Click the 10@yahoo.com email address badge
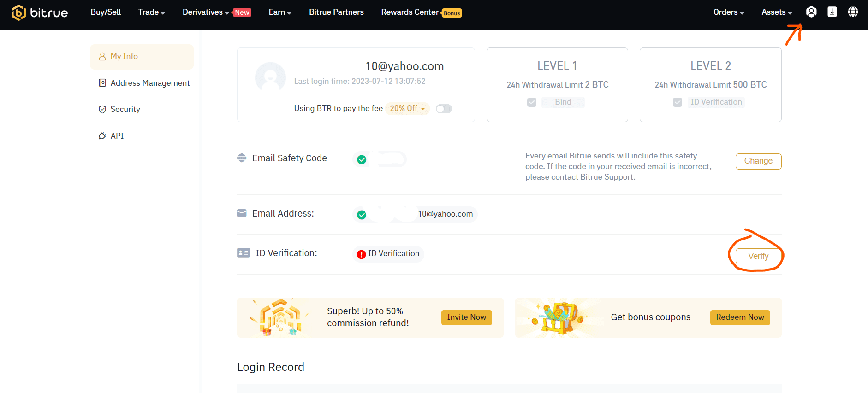Screen dimensions: 868x393 tap(415, 214)
